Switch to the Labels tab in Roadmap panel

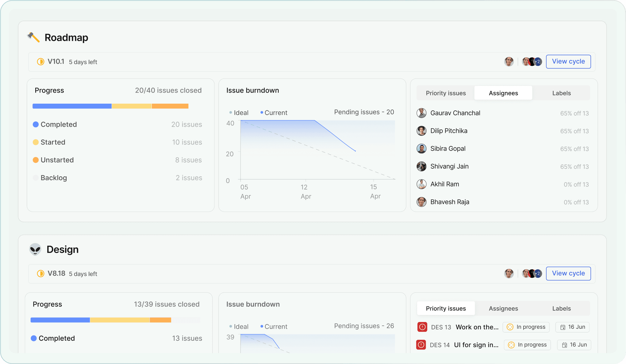(561, 93)
